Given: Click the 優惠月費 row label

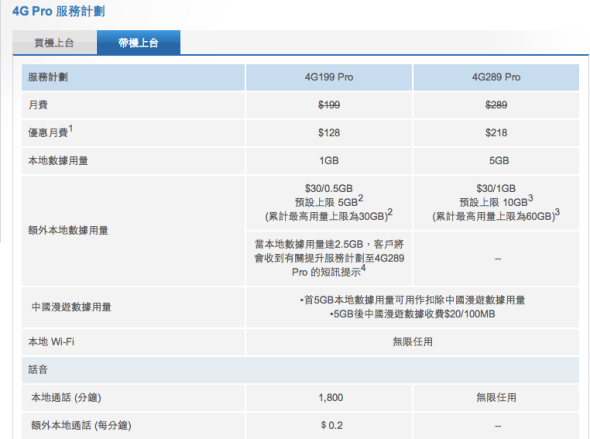Looking at the screenshot, I should (x=50, y=132).
